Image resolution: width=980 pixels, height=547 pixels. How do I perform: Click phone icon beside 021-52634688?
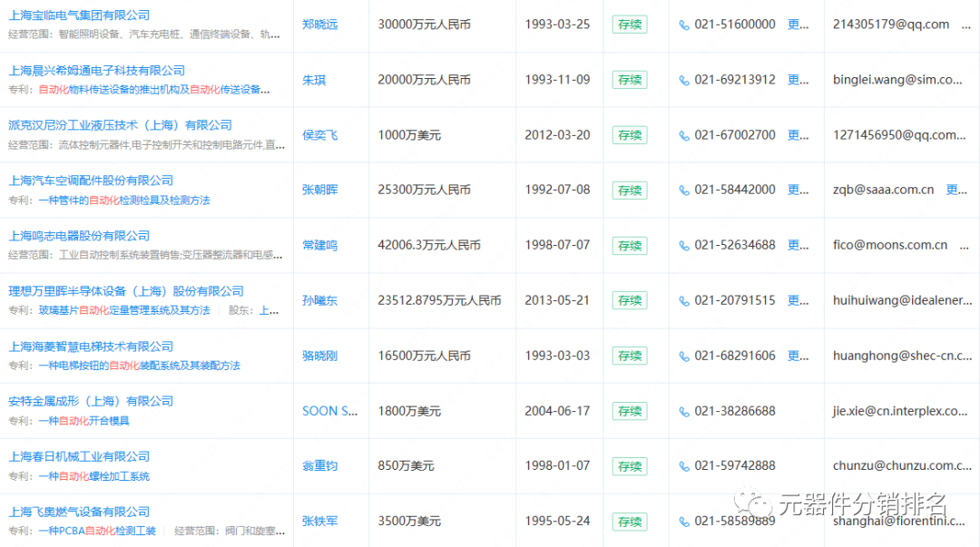(684, 246)
